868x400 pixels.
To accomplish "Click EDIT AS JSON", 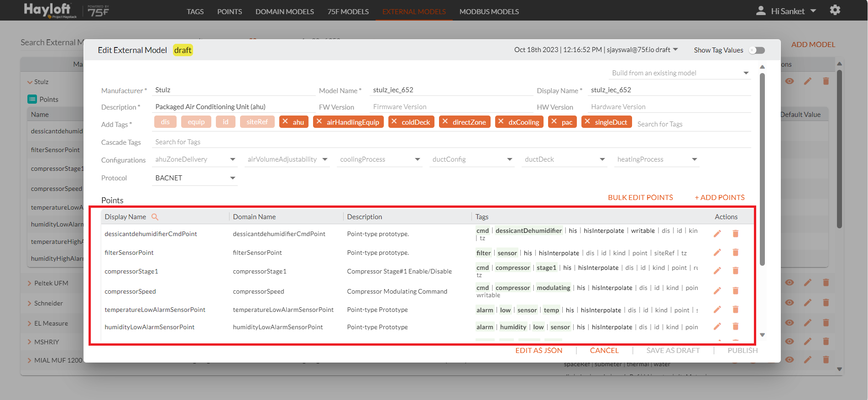I will click(x=539, y=350).
